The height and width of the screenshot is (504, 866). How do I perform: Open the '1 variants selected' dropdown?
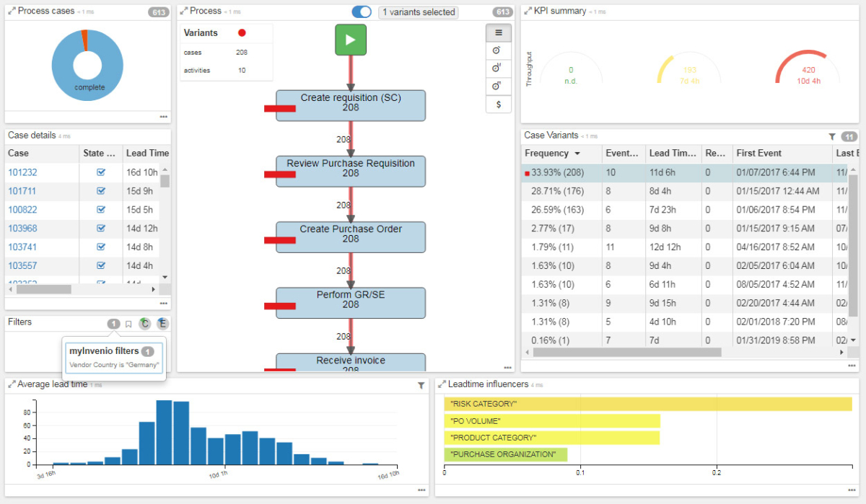418,12
